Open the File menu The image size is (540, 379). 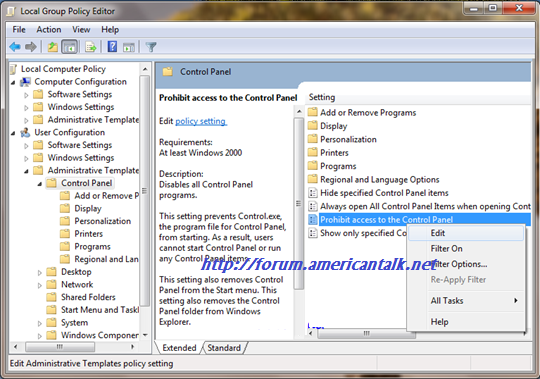coord(19,30)
